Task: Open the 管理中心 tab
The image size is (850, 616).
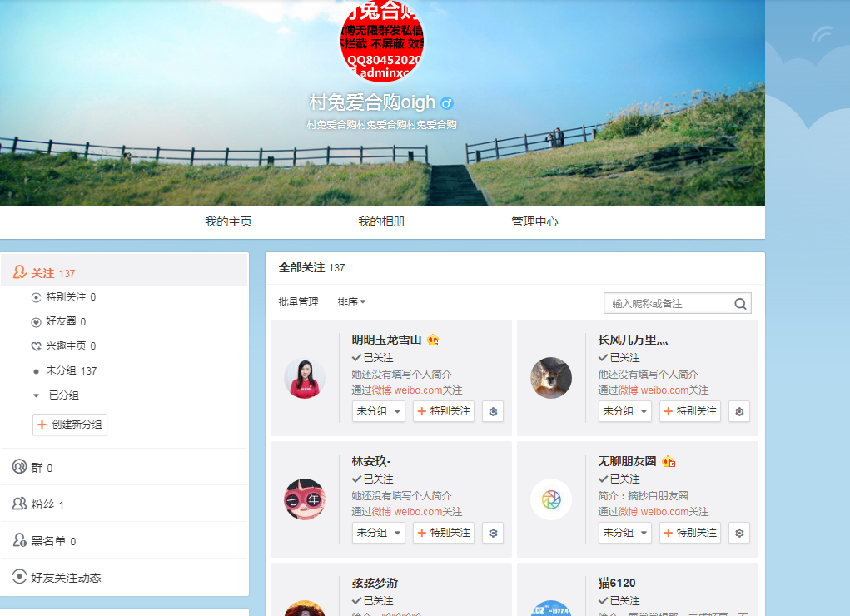Action: (534, 221)
